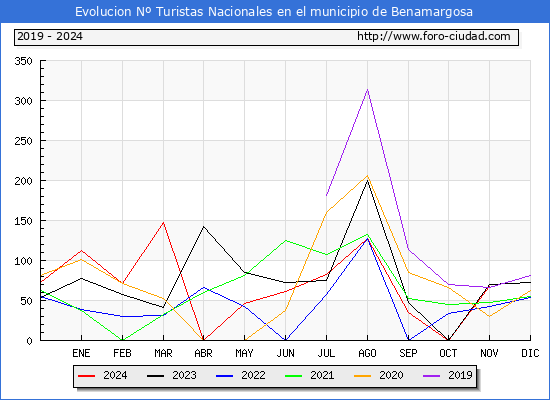
Task: Click the 250 y-axis value
Action: pos(23,141)
